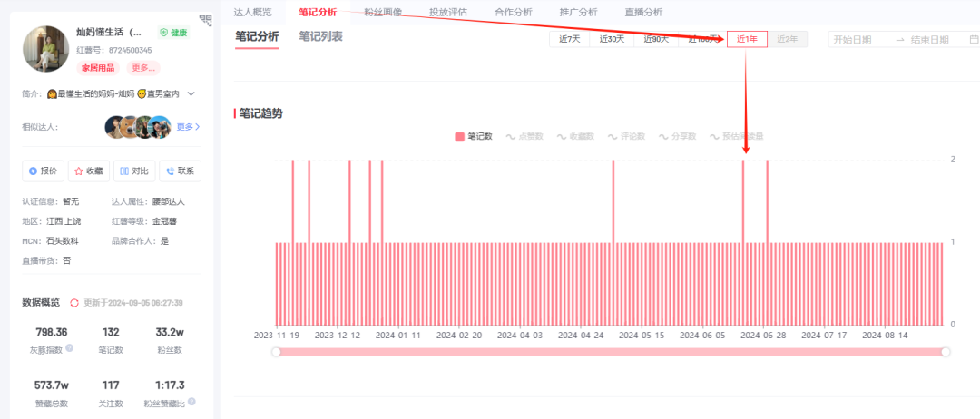Click the MCN 石头数科 text
The height and width of the screenshot is (419, 980).
50,240
